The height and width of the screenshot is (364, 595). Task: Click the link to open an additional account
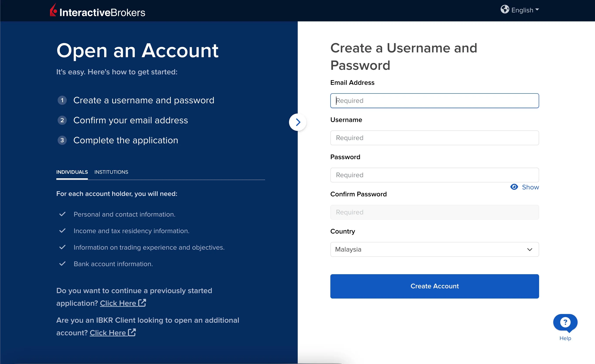coord(108,333)
